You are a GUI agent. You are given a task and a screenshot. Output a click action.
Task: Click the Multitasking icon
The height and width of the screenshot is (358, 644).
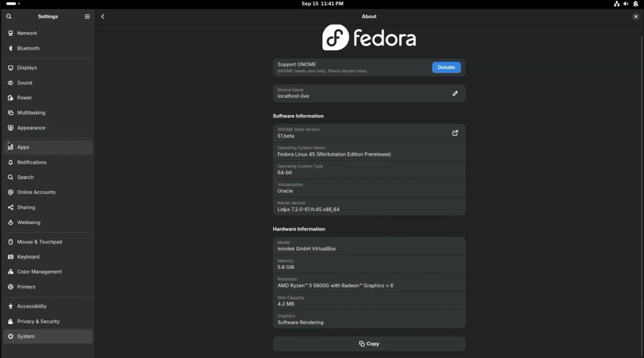(11, 113)
